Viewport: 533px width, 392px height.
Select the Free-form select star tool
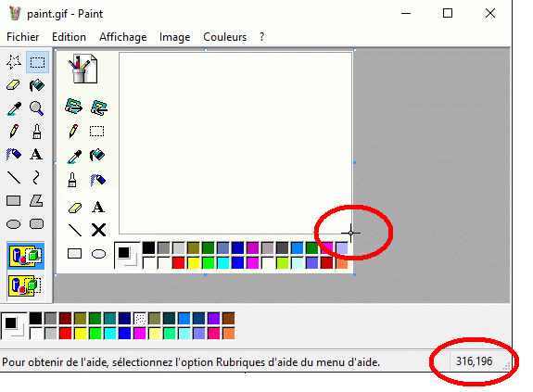[x=14, y=62]
